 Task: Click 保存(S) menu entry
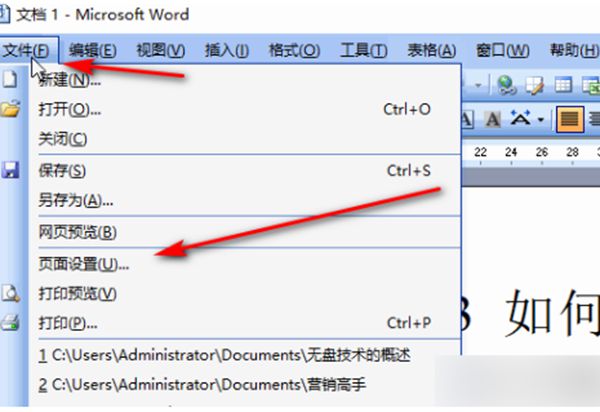(x=245, y=171)
